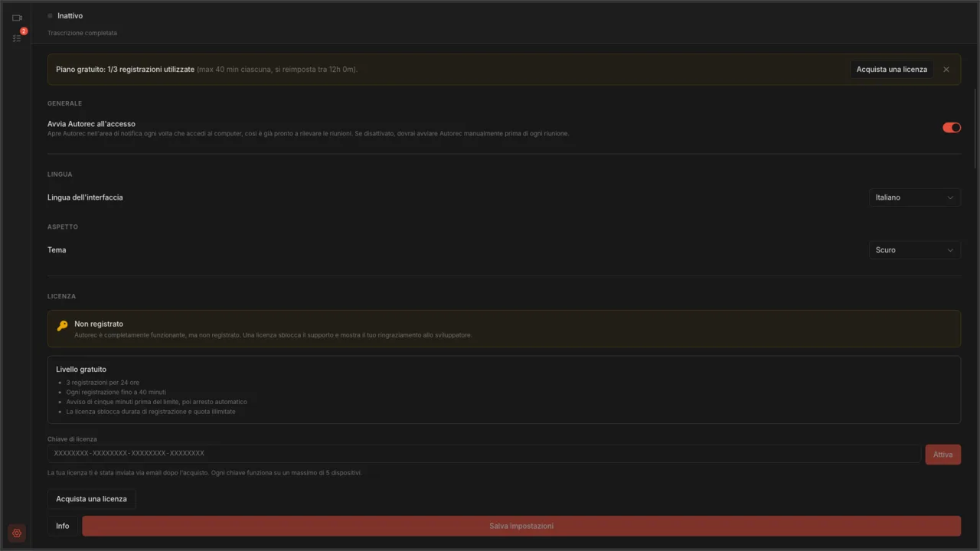This screenshot has width=980, height=551.
Task: Click the Inattivo status text
Action: (70, 16)
